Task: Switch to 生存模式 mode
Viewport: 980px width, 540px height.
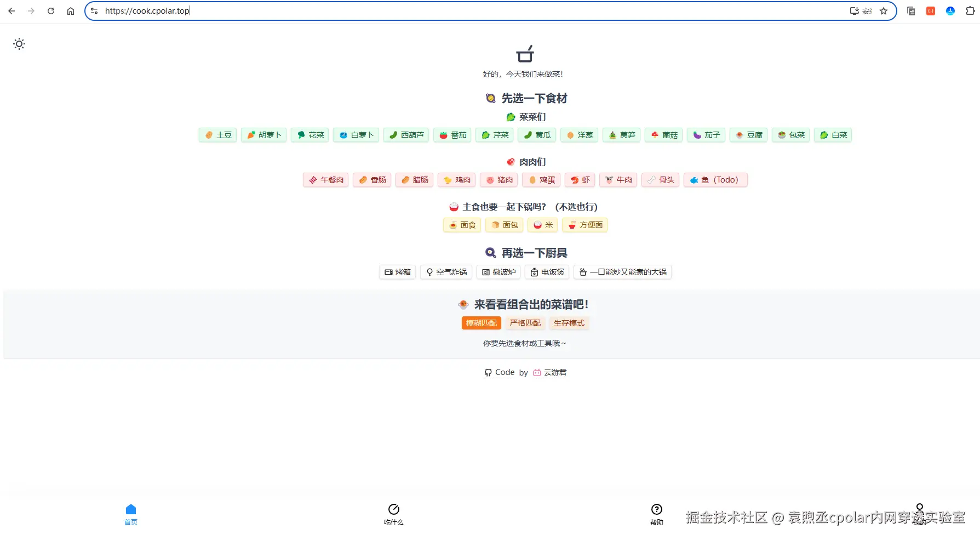Action: [x=569, y=323]
